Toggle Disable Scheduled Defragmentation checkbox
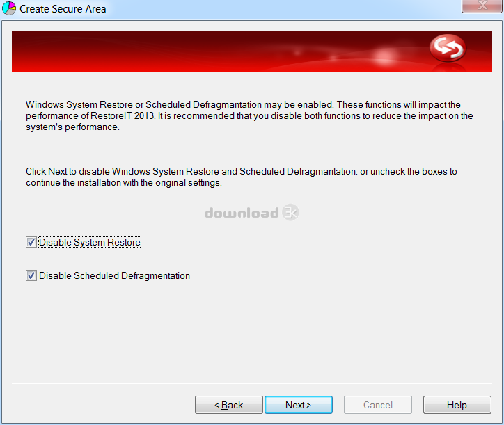Screen dimensions: 504x425 31,275
